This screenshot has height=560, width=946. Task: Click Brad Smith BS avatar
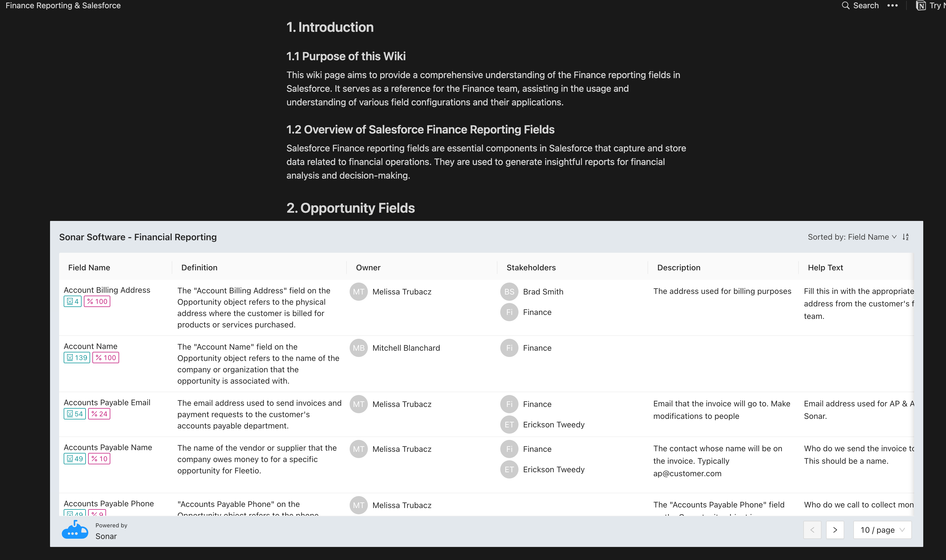pyautogui.click(x=509, y=292)
